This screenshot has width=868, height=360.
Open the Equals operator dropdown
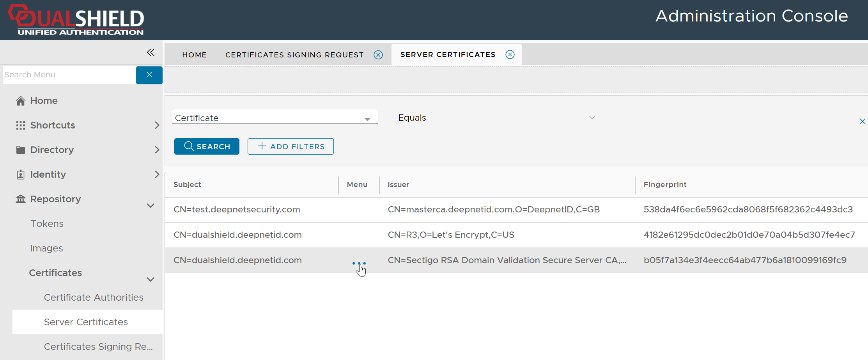pyautogui.click(x=592, y=118)
